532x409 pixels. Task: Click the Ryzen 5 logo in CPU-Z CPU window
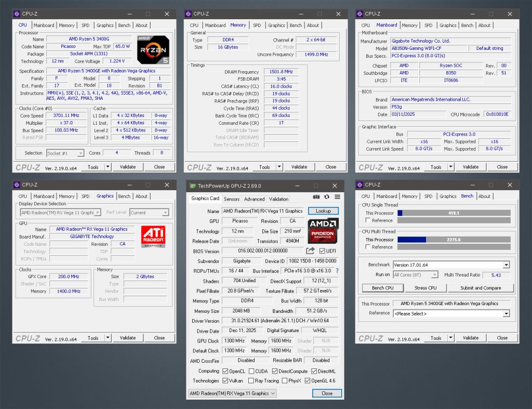(153, 50)
